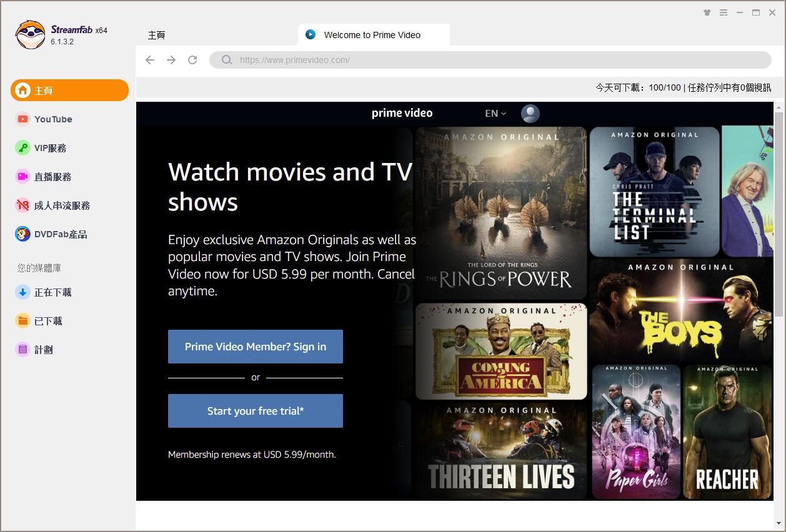Click the YouTube play icon

[x=23, y=119]
